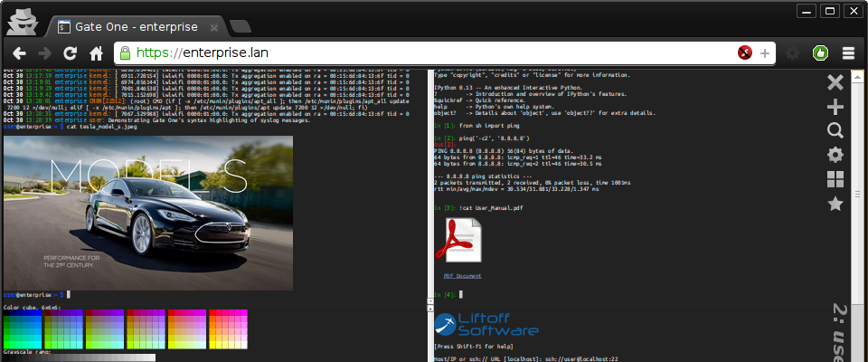Open Gate One settings gear in the sidebar
The width and height of the screenshot is (868, 362).
(x=835, y=156)
